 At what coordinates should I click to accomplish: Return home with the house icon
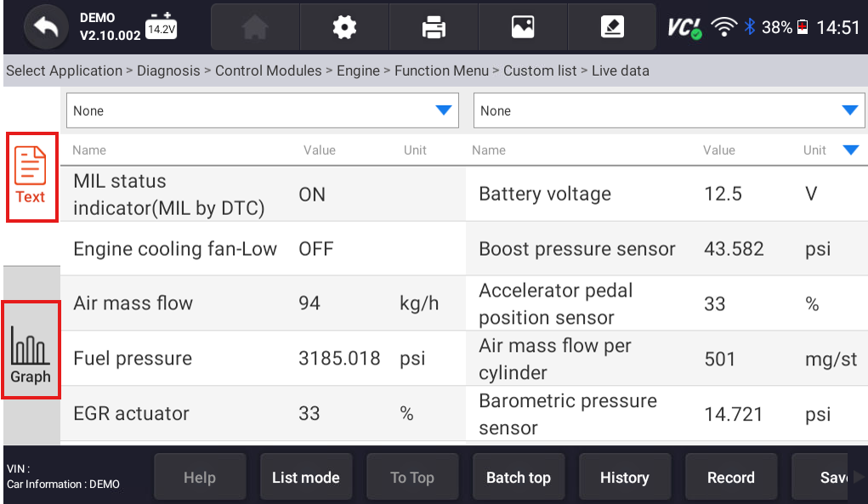pyautogui.click(x=254, y=26)
